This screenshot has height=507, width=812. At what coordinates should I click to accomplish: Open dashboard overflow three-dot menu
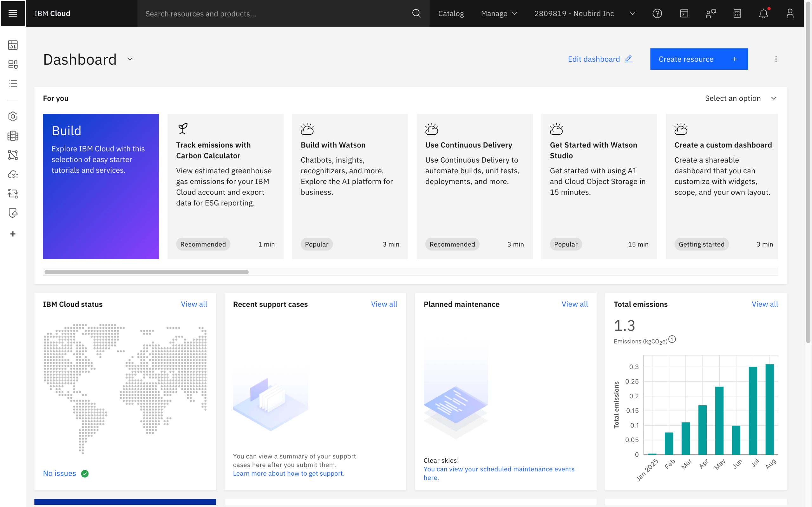tap(776, 59)
